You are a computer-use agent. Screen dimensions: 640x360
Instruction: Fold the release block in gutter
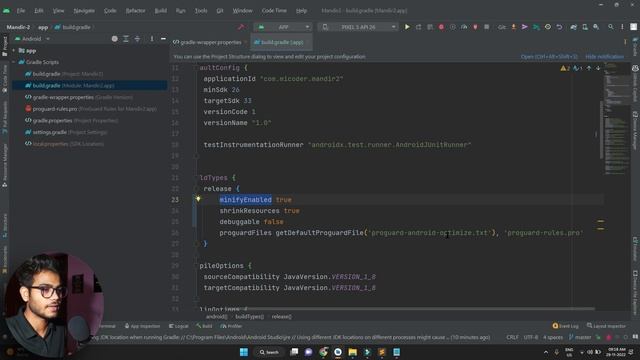tap(196, 189)
